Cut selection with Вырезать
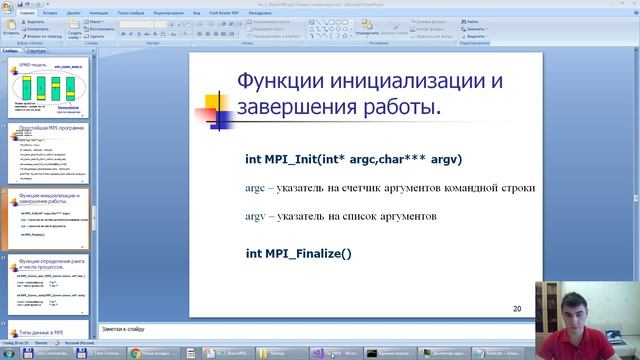 [33, 22]
